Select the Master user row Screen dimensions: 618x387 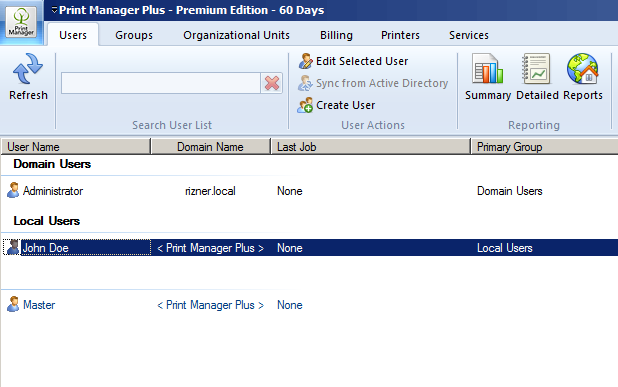point(309,305)
